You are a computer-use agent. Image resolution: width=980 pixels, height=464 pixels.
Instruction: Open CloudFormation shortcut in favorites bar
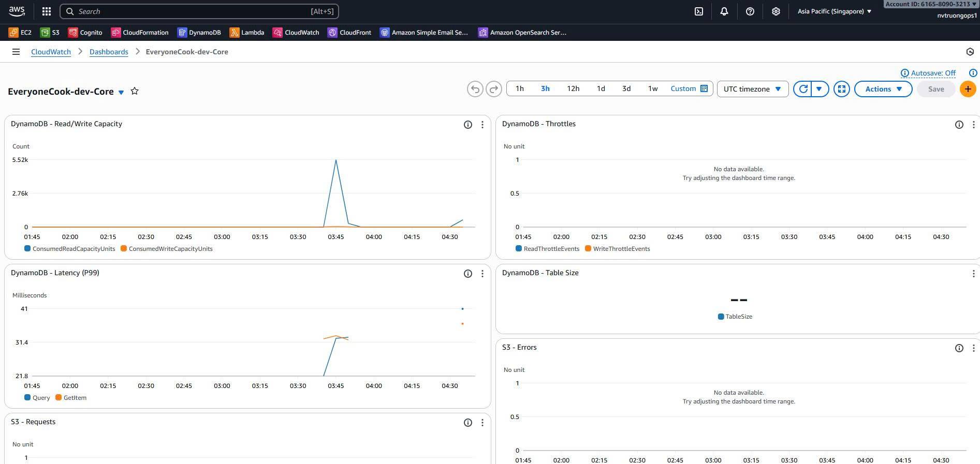click(140, 33)
